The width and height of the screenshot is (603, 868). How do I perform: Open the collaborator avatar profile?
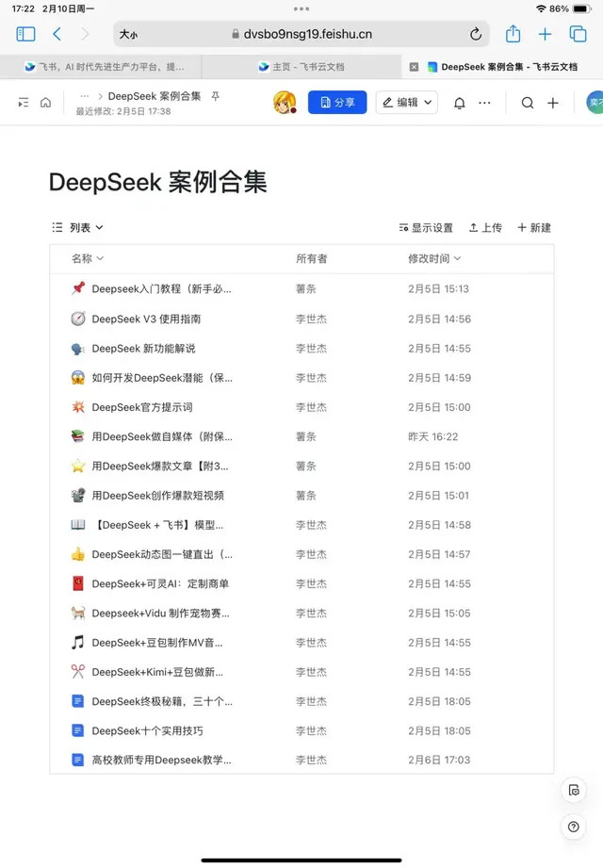point(285,103)
